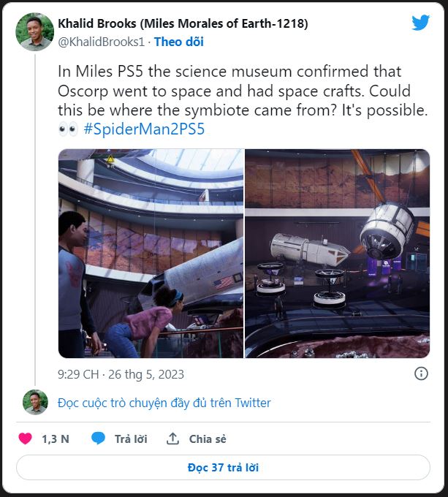Click the eyes emoji in tweet

pos(67,130)
